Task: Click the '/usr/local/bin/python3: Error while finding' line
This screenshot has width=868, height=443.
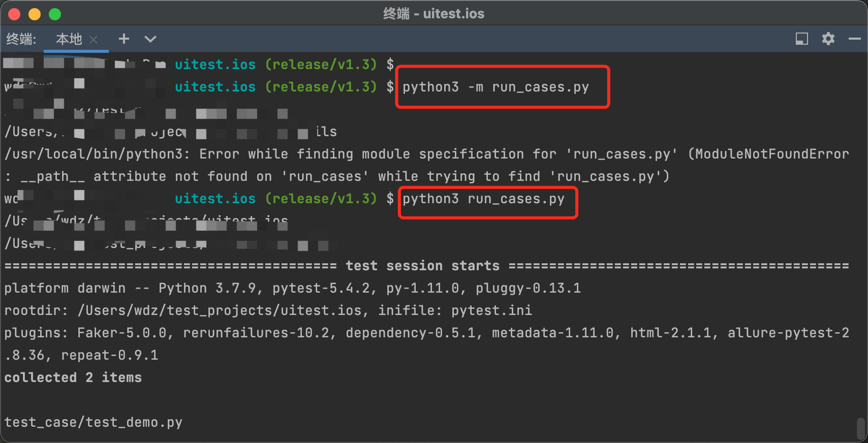Action: coord(427,154)
